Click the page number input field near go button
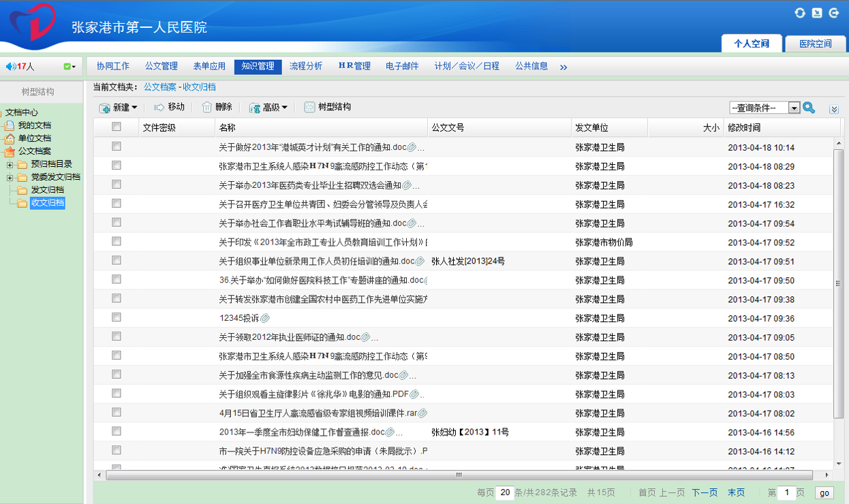This screenshot has width=849, height=504. click(x=787, y=492)
